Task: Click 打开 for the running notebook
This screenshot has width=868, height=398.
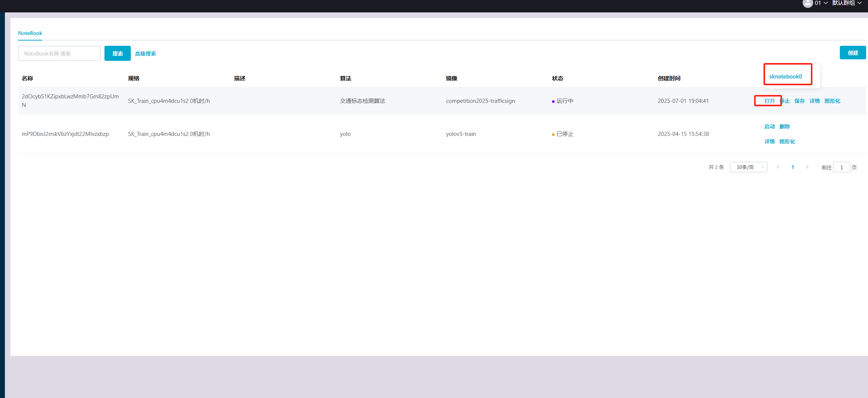Action: click(769, 101)
